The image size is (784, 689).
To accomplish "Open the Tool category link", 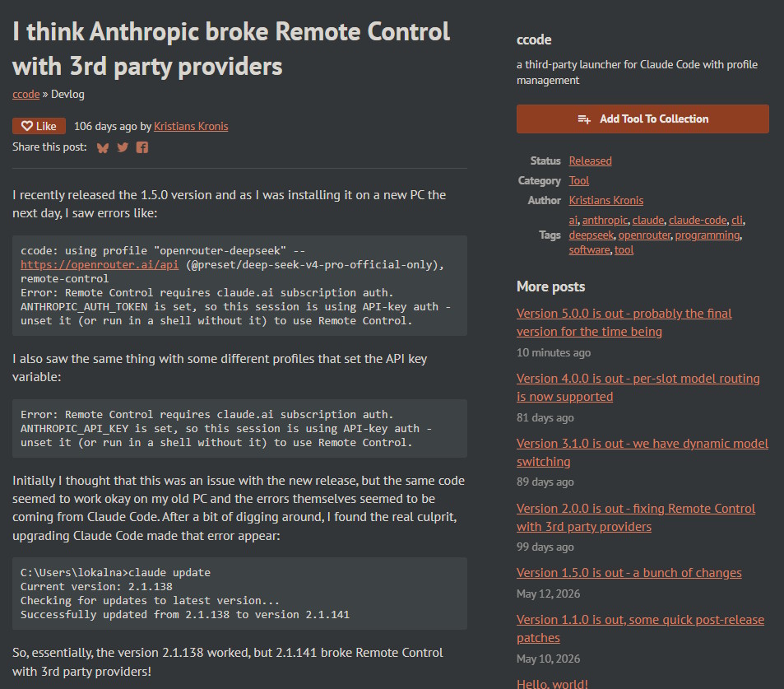I will tap(579, 180).
